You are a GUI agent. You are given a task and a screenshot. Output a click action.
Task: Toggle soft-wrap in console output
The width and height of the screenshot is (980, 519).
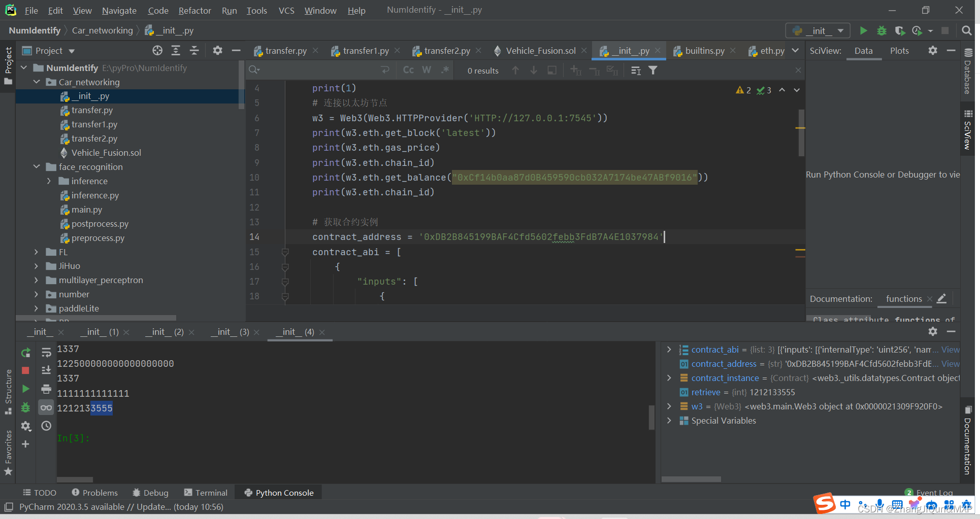pos(46,352)
